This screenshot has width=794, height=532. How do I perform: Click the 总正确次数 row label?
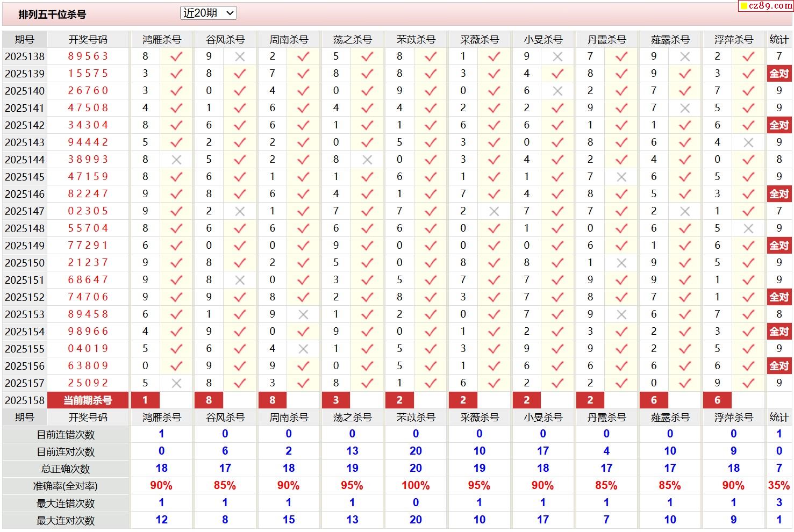pos(66,469)
